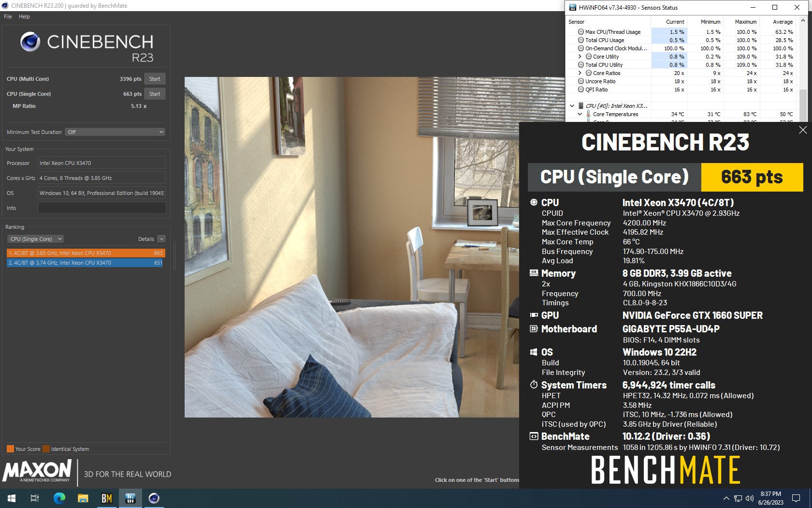
Task: Collapse the CPU [#0] Intel Xeon group
Action: click(572, 105)
